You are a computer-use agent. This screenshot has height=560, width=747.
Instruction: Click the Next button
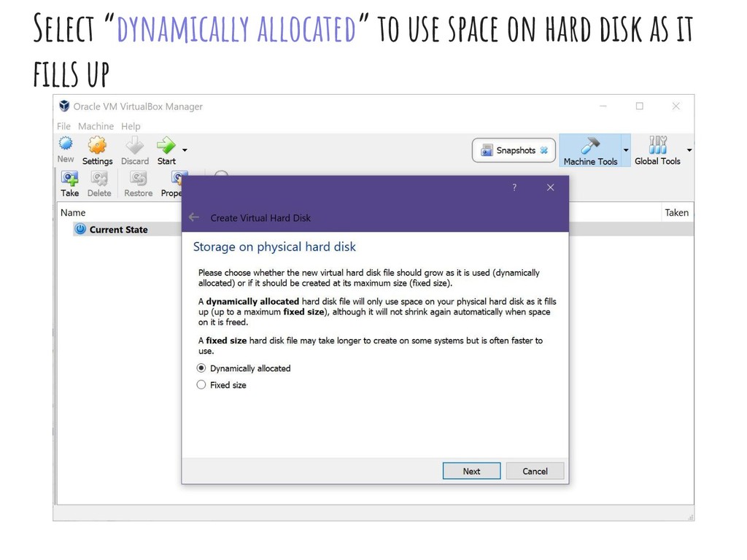click(x=472, y=471)
